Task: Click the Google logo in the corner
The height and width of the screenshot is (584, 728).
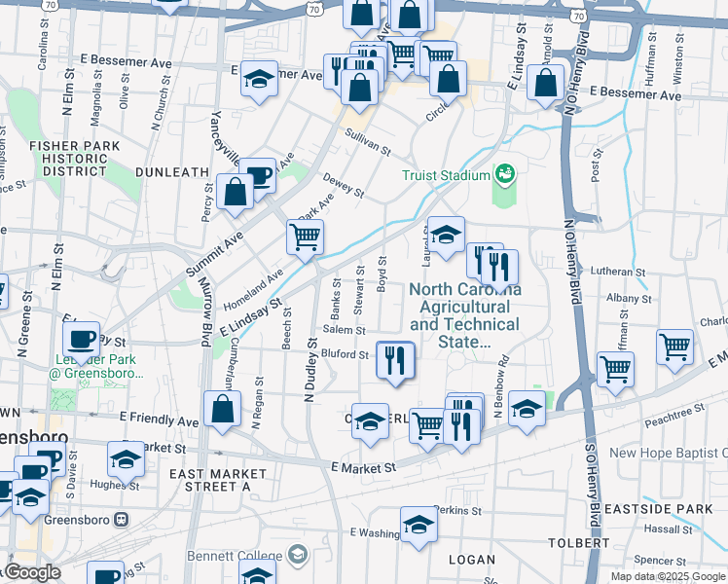Action: point(32,572)
